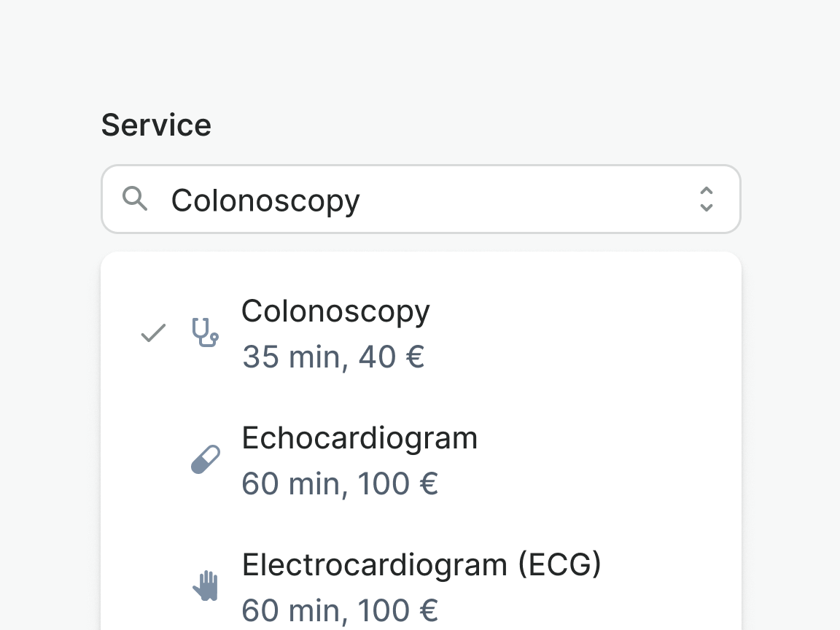Viewport: 840px width, 630px height.
Task: Choose the Echocardiogram option title
Action: [359, 438]
